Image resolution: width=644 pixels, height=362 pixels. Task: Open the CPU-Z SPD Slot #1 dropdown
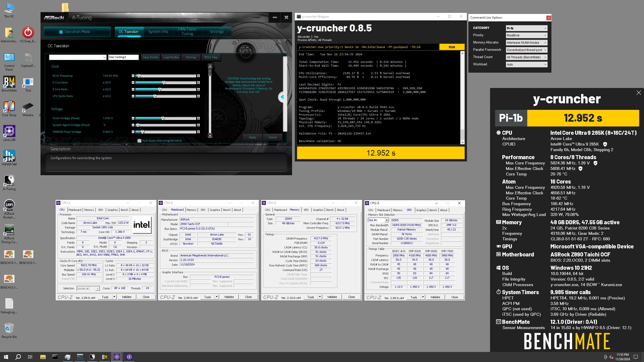378,220
